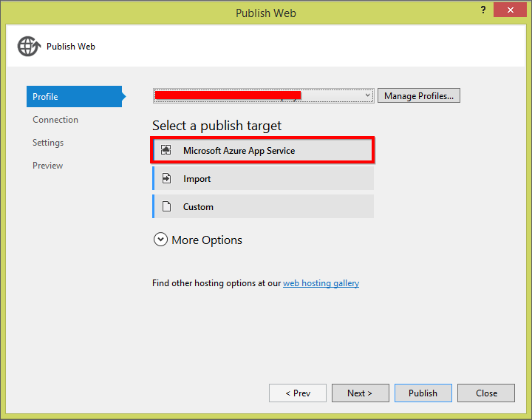Open the Preview step
Image resolution: width=532 pixels, height=420 pixels.
coord(47,166)
